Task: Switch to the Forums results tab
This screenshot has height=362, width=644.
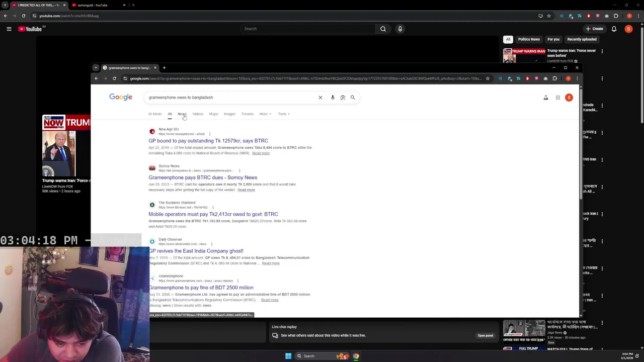Action: tap(248, 114)
